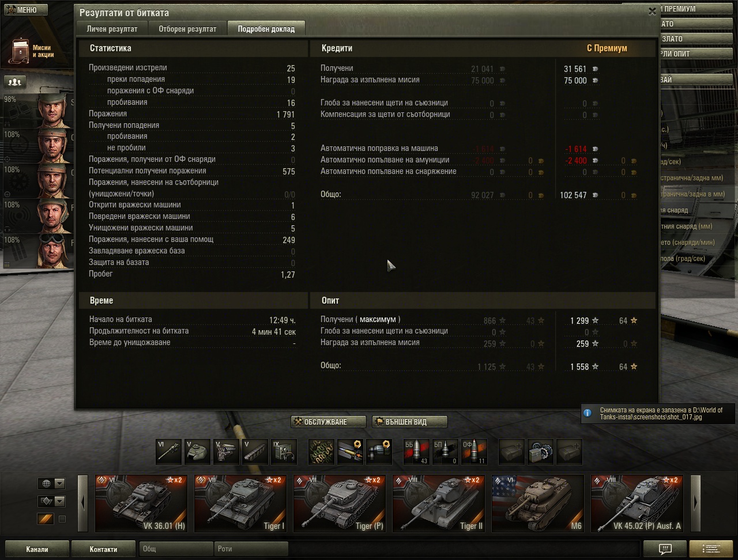Toggle the checkbox beside the orange stripe filter
The width and height of the screenshot is (738, 560).
62,519
